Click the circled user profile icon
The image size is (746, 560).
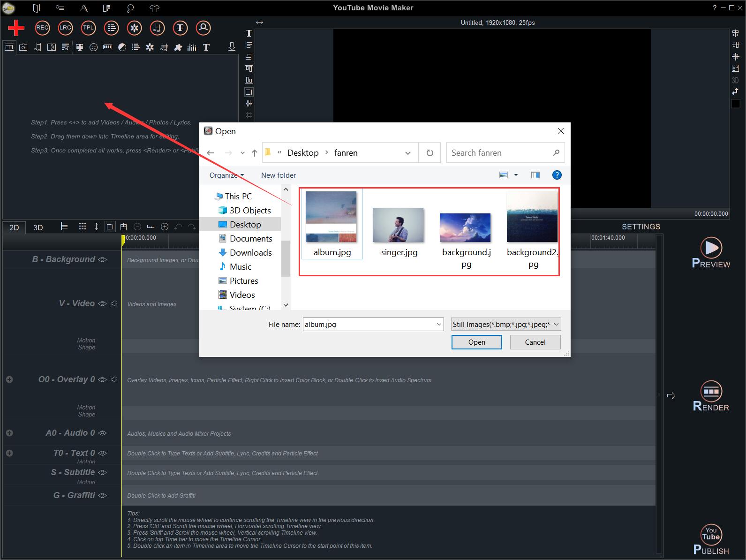203,28
